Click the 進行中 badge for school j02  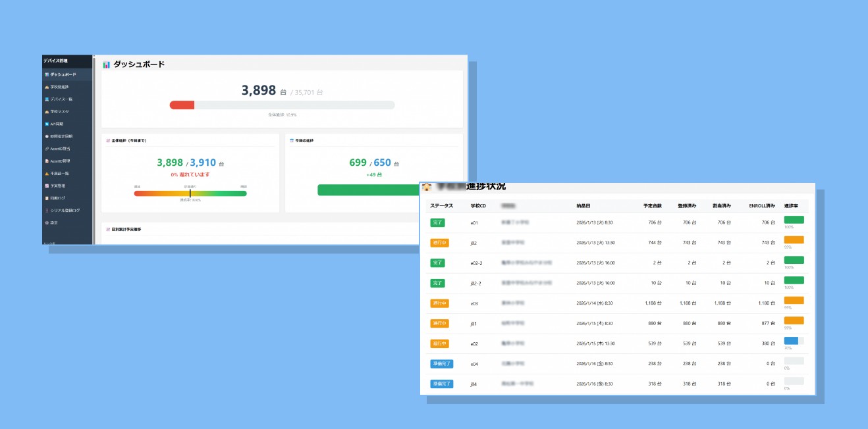439,243
